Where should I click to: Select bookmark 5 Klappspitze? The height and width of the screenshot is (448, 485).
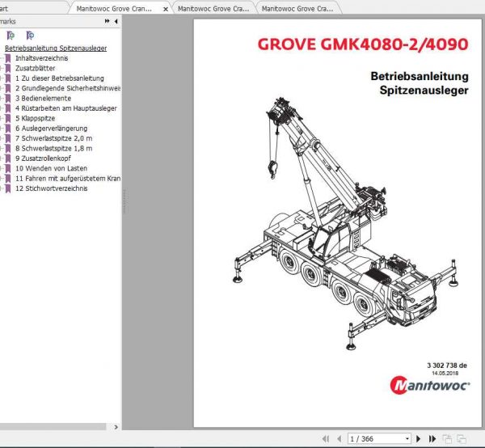[x=35, y=118]
